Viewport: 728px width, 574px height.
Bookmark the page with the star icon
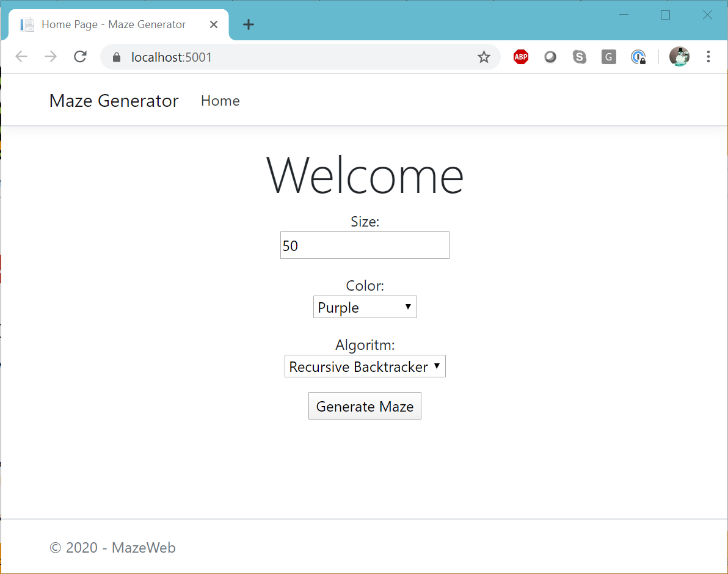[484, 57]
